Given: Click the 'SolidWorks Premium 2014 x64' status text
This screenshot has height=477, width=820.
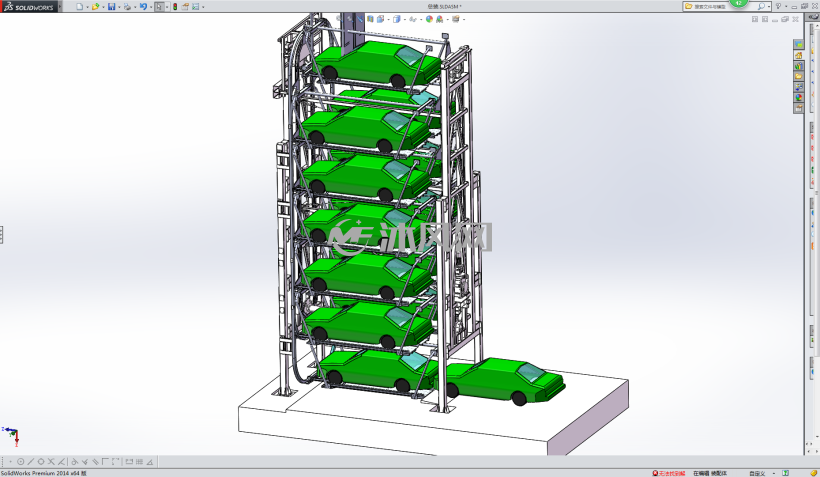Looking at the screenshot, I should click(x=43, y=473).
